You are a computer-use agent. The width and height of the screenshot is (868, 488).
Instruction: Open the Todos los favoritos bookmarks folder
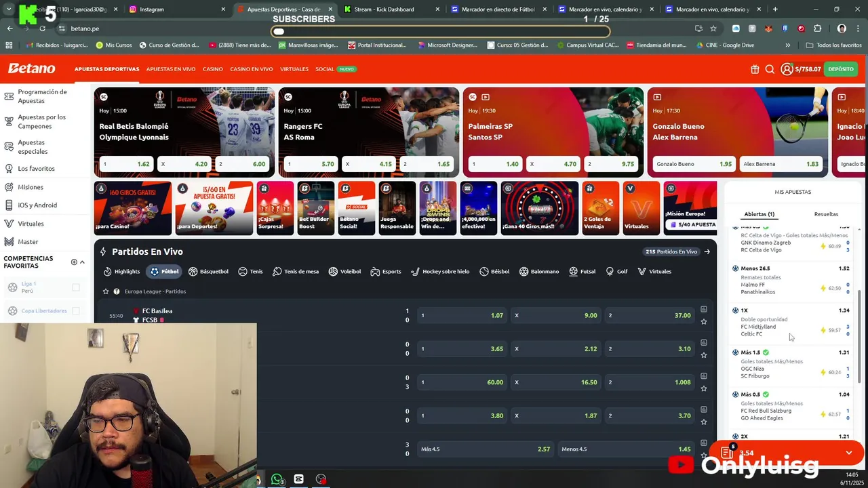(834, 45)
